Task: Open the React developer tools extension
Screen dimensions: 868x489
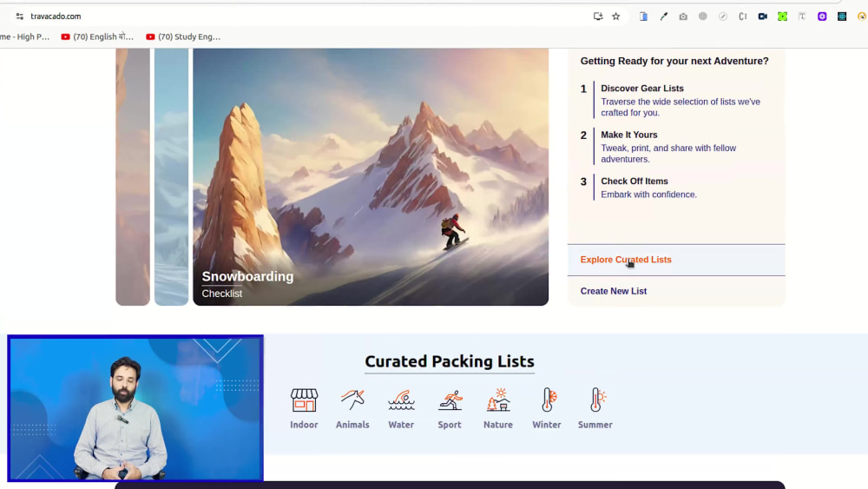Action: (x=842, y=17)
